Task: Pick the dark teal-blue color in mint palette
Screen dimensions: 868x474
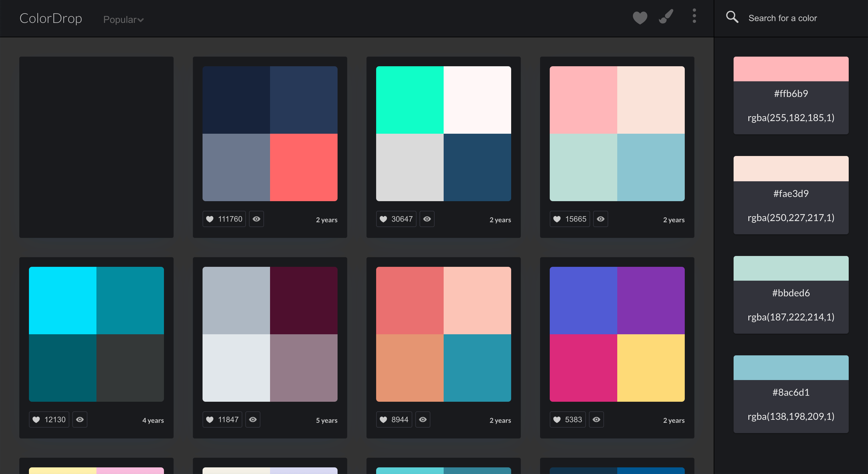Action: tap(477, 167)
